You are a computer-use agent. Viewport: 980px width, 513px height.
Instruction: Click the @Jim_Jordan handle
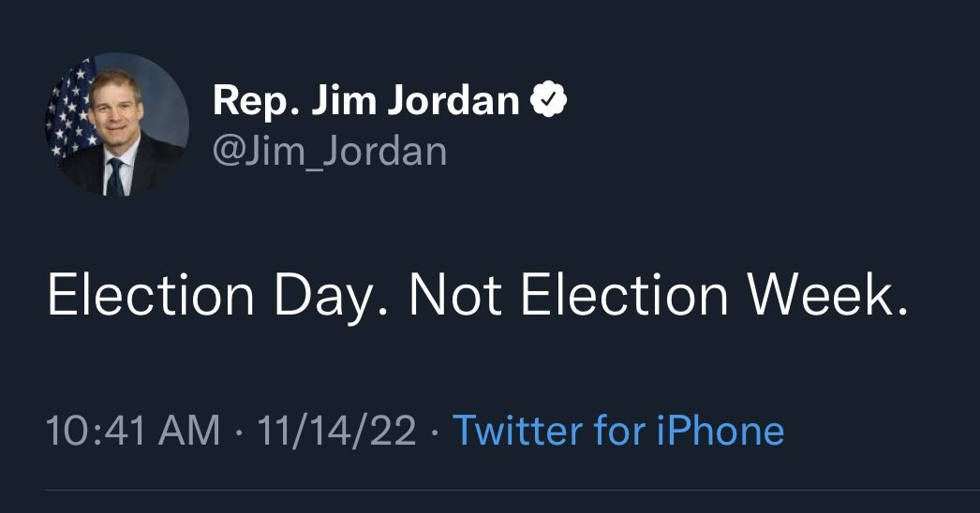click(x=330, y=150)
